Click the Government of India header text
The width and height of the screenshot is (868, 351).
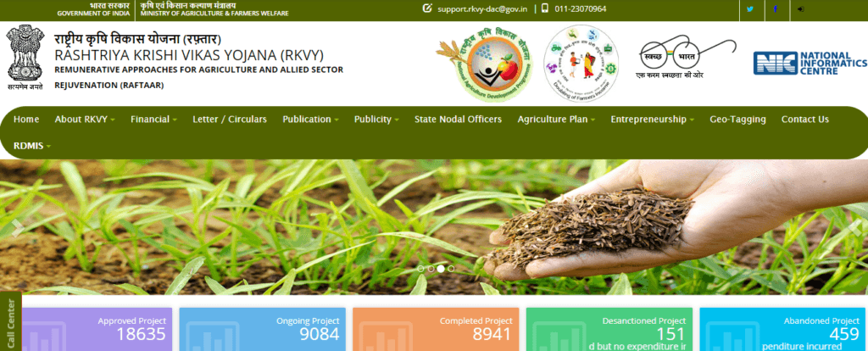93,14
